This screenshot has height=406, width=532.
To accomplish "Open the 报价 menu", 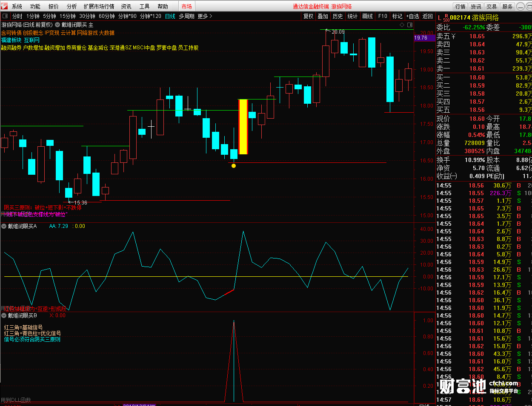I will click(54, 6).
